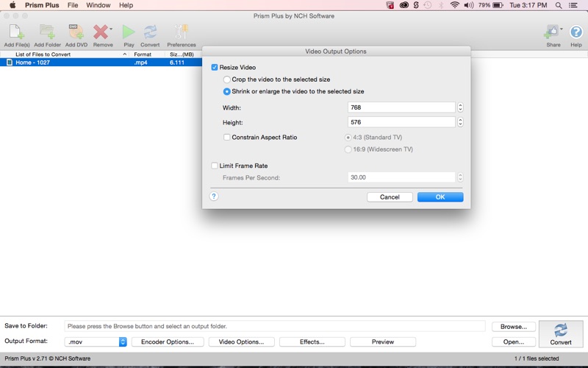Image resolution: width=588 pixels, height=368 pixels.
Task: Click the Share thumbs-up icon
Action: coord(552,32)
